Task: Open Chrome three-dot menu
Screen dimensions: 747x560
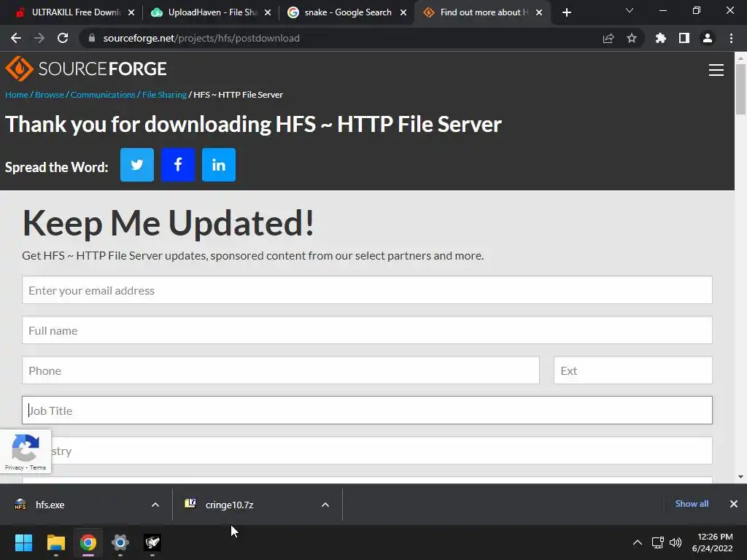Action: coord(731,38)
